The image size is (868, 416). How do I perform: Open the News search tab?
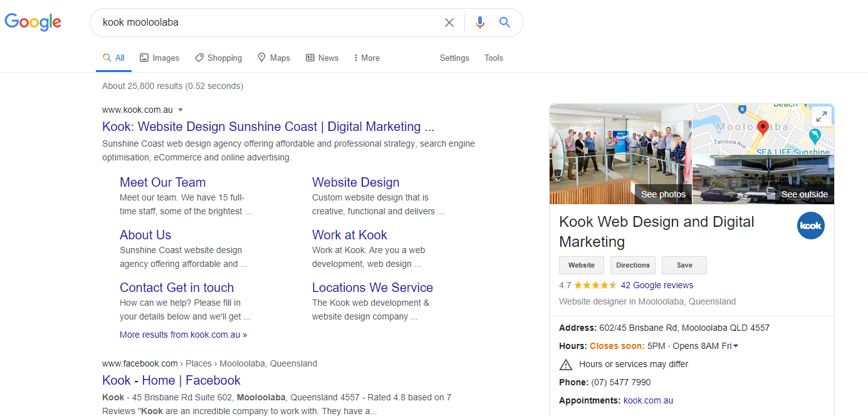(x=322, y=58)
